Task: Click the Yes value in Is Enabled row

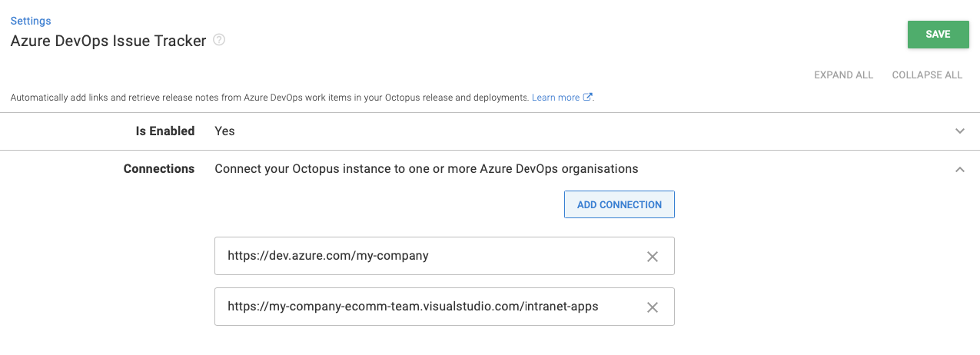Action: coord(224,131)
